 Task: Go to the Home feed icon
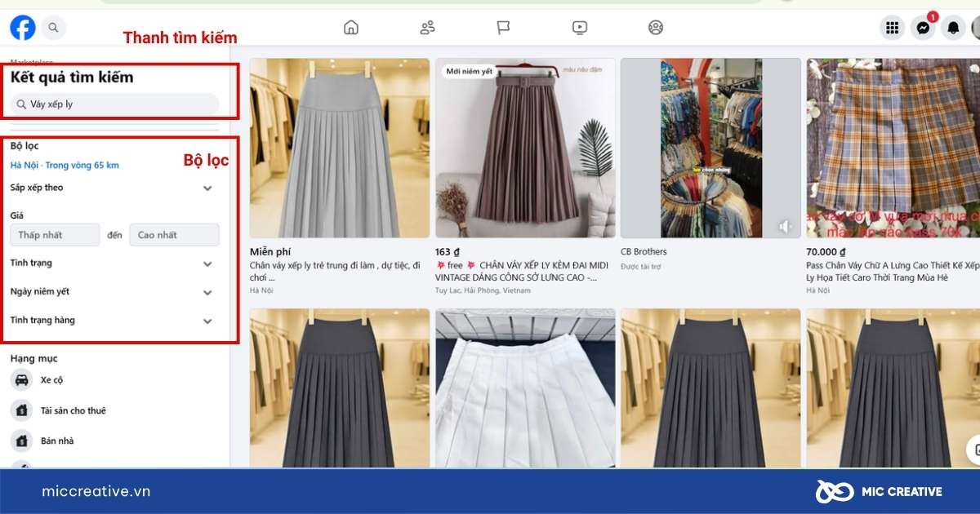(x=351, y=28)
